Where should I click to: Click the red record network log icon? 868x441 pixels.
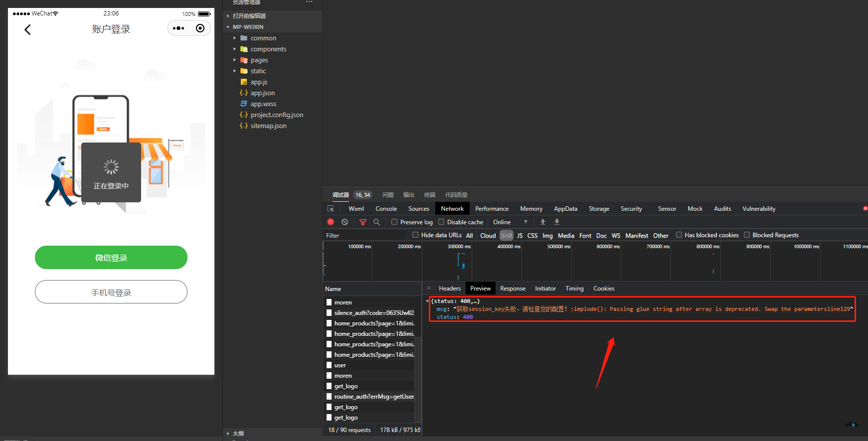(331, 222)
